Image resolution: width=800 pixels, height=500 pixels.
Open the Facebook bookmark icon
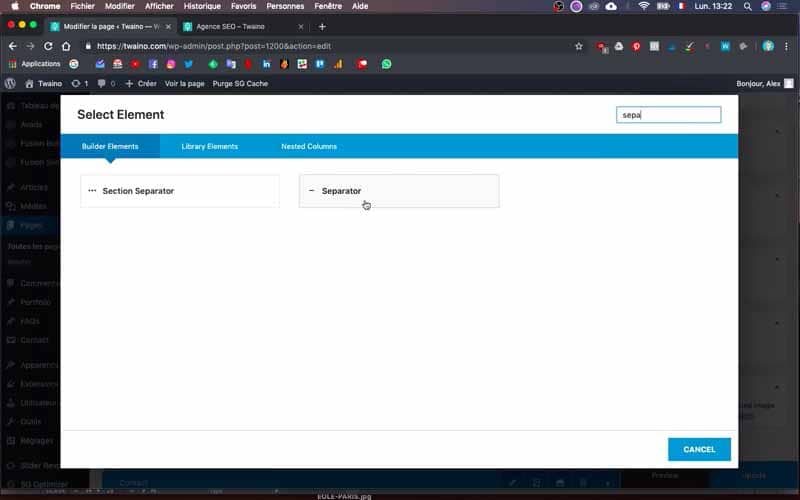pos(153,64)
